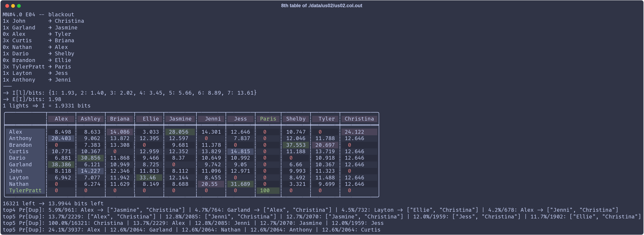Click the '1x Dario → Shelby' pairing line
The width and height of the screenshot is (644, 235).
click(x=38, y=53)
